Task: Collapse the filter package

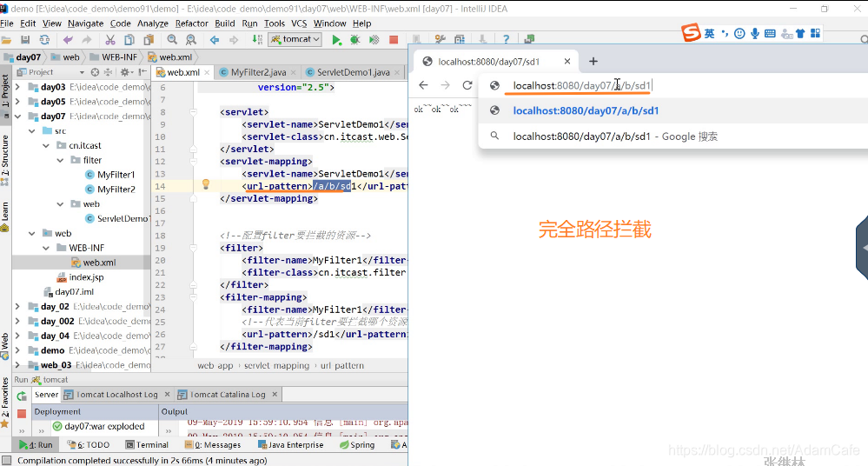Action: click(60, 160)
